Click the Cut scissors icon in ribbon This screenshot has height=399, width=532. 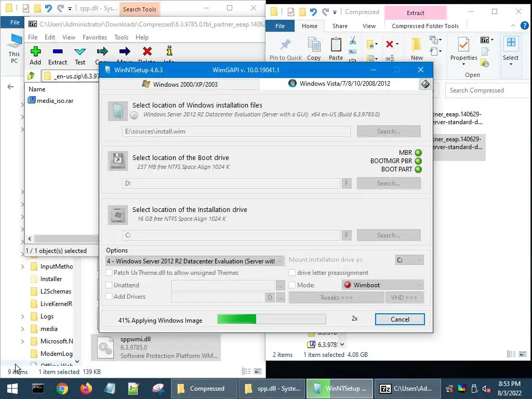(x=353, y=41)
